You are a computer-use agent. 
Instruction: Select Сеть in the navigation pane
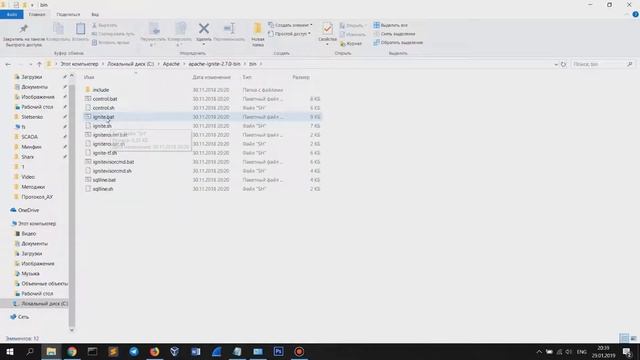click(23, 317)
